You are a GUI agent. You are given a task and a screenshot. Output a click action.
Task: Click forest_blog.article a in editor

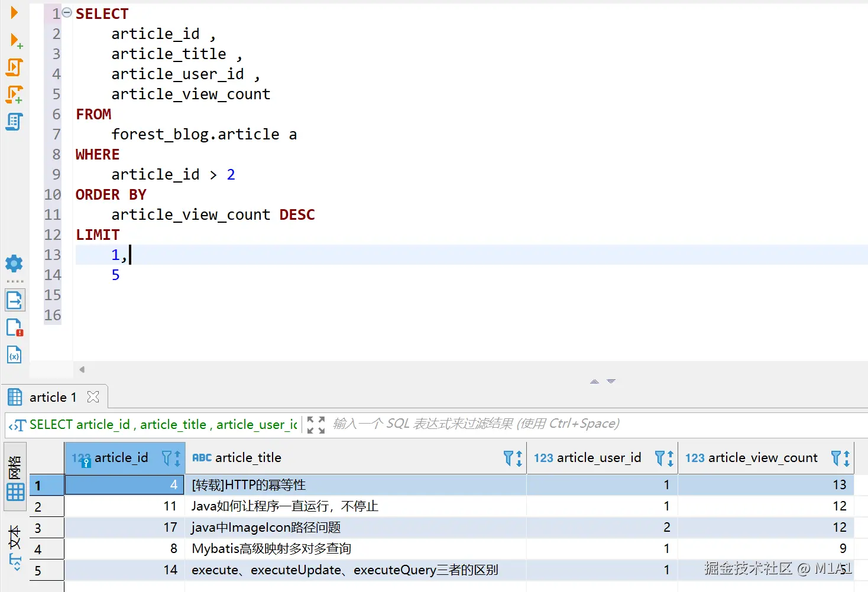(x=204, y=134)
